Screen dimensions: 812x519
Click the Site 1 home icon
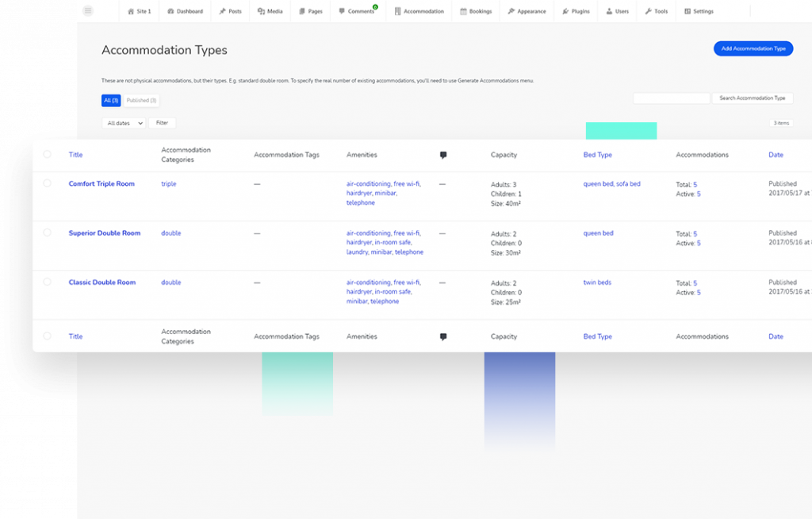(131, 11)
